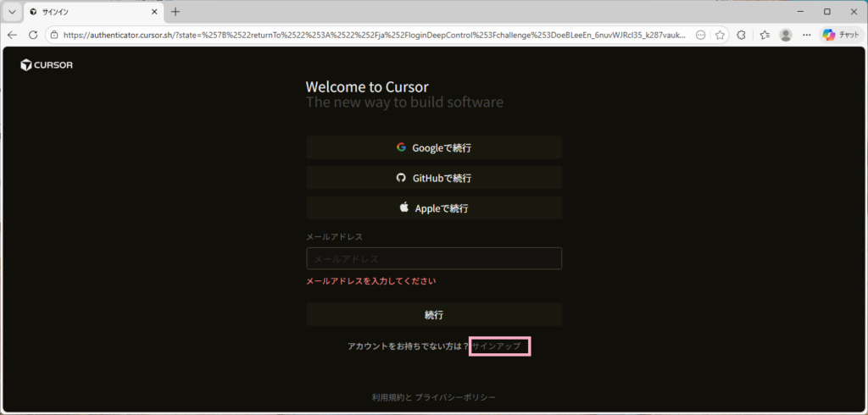Continue with GitHub (GitHubで続行)
This screenshot has height=415, width=868.
[434, 178]
